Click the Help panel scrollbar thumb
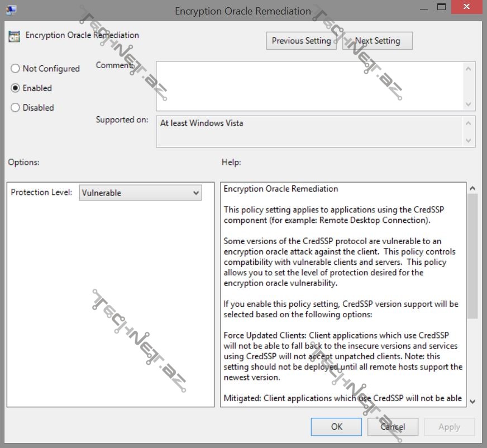 (472, 256)
